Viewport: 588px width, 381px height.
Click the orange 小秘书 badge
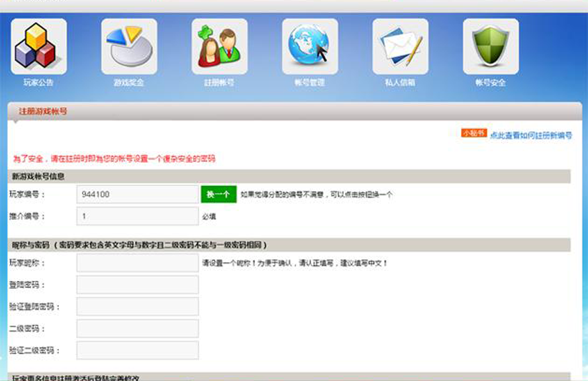click(x=474, y=133)
